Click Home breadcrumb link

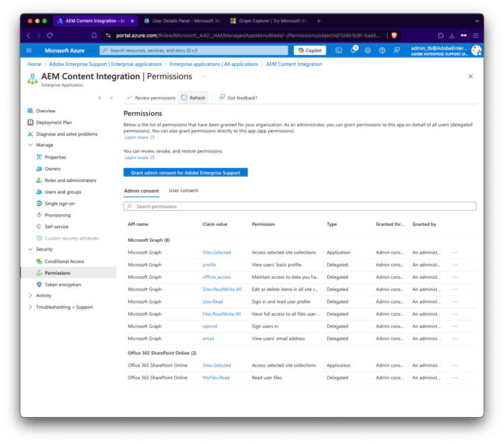click(x=34, y=64)
